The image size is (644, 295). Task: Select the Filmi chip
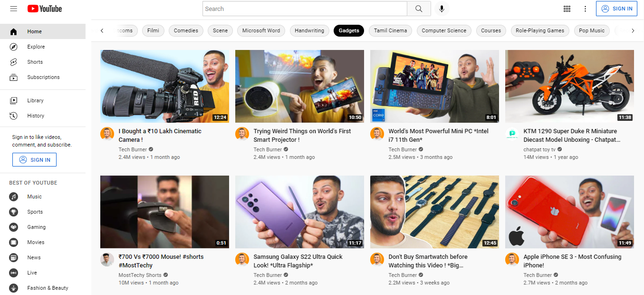pyautogui.click(x=153, y=30)
